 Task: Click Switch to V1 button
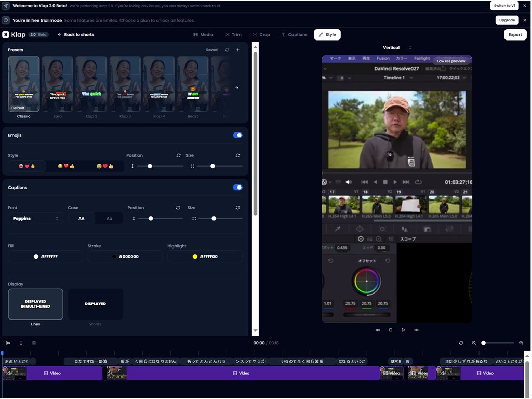coord(504,5)
